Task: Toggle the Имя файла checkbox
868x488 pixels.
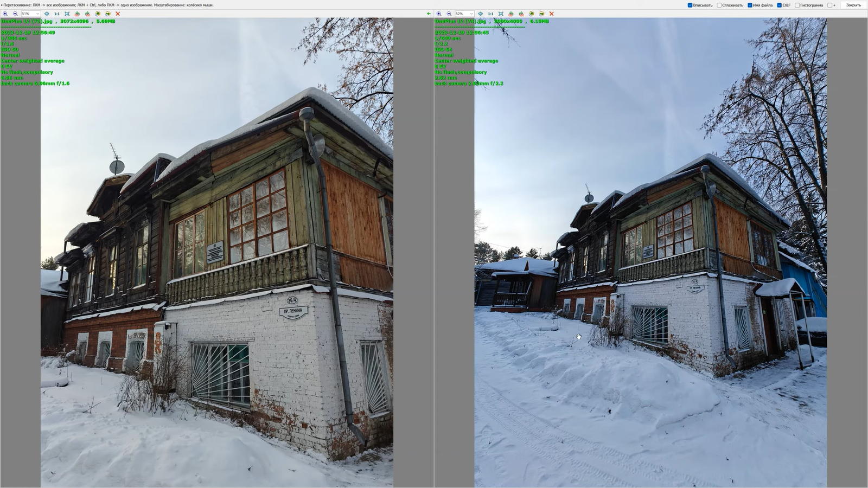Action: 750,5
